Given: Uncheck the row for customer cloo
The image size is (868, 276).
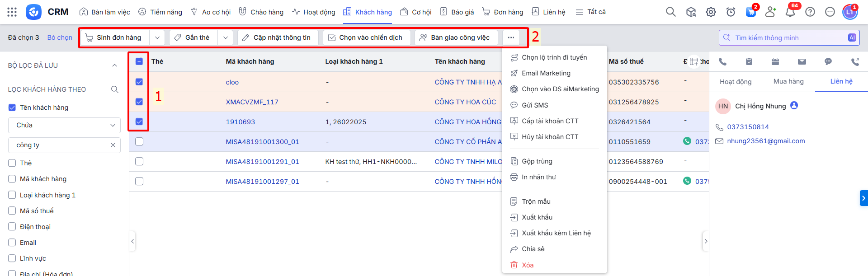Looking at the screenshot, I should click(x=139, y=82).
